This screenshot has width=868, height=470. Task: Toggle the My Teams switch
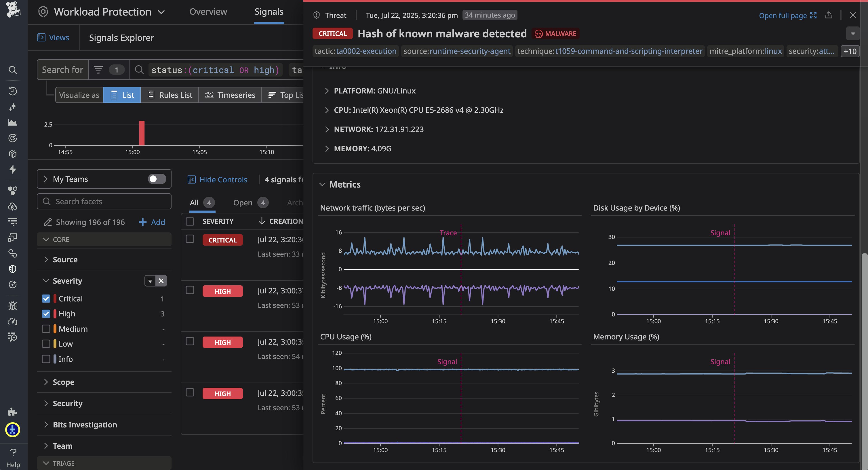tap(157, 179)
